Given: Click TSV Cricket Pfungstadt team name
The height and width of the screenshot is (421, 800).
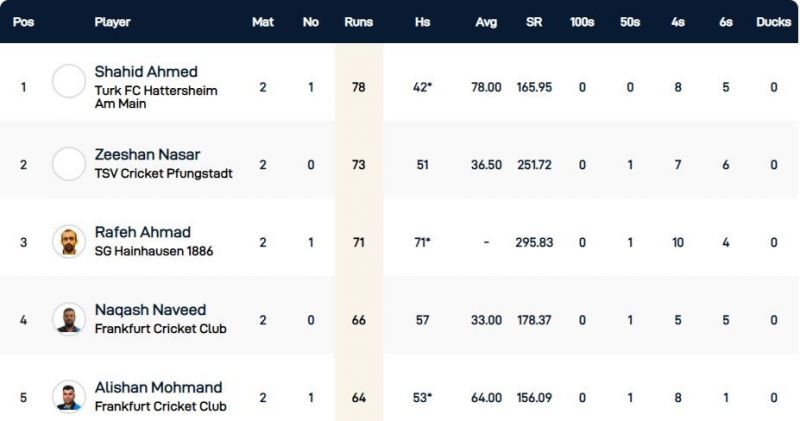Looking at the screenshot, I should pos(163,173).
